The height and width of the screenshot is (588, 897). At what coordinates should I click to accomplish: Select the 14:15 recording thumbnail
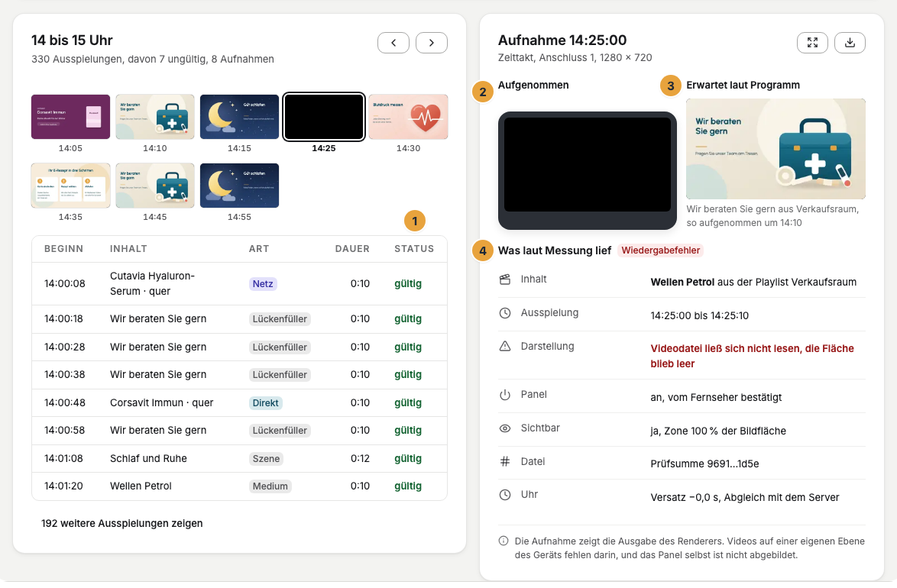pos(239,117)
